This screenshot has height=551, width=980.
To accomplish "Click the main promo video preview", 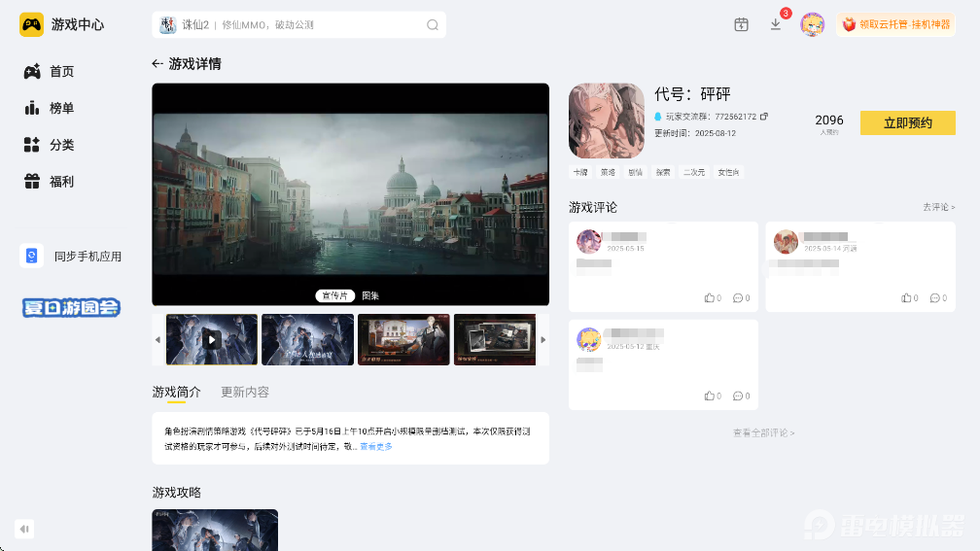I will click(x=351, y=194).
